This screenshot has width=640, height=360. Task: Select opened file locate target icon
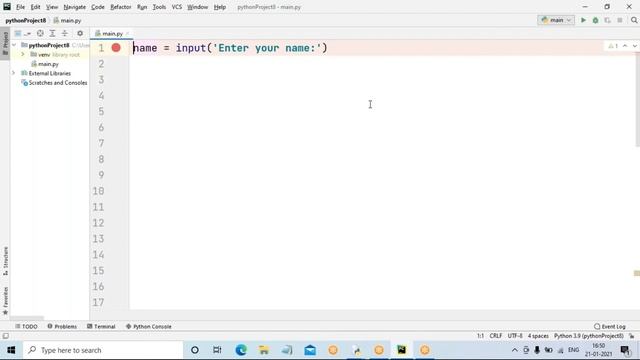click(40, 33)
